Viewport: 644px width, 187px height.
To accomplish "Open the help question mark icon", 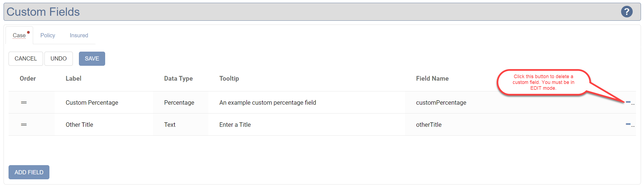I will (627, 12).
